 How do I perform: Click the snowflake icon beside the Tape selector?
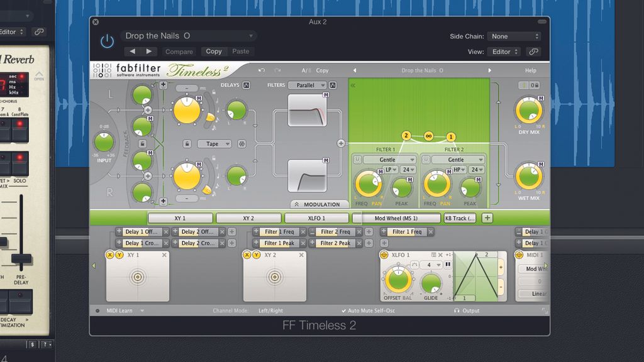tap(241, 143)
